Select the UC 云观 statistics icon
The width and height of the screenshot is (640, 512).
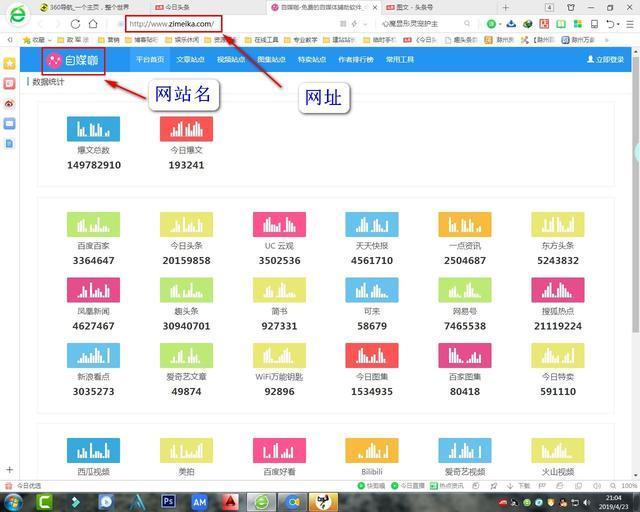[279, 225]
